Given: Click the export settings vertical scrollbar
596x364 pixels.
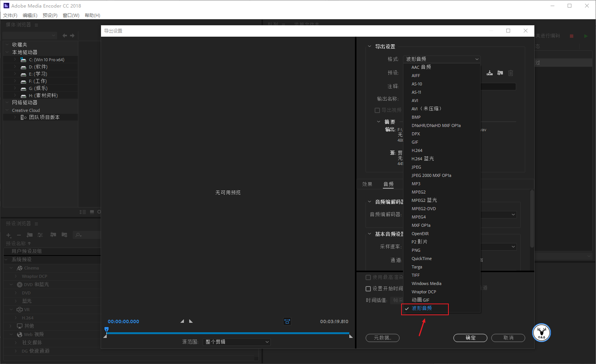Looking at the screenshot, I should coord(532,219).
